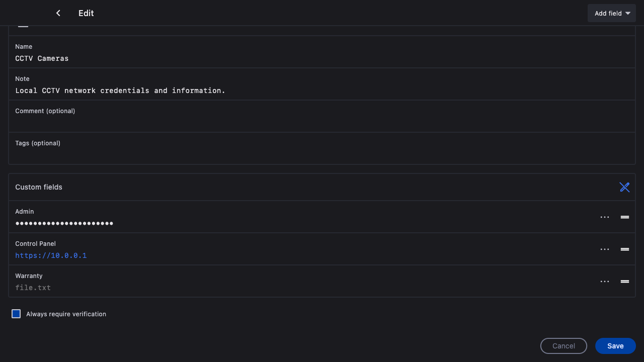Save the edited entry
This screenshot has width=644, height=362.
(x=615, y=346)
